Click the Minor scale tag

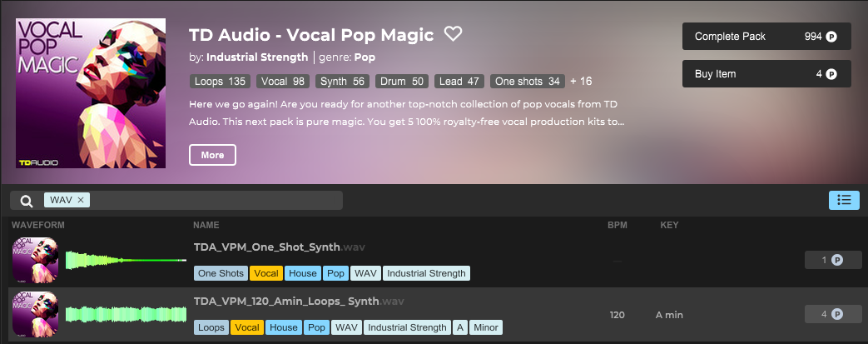[485, 327]
